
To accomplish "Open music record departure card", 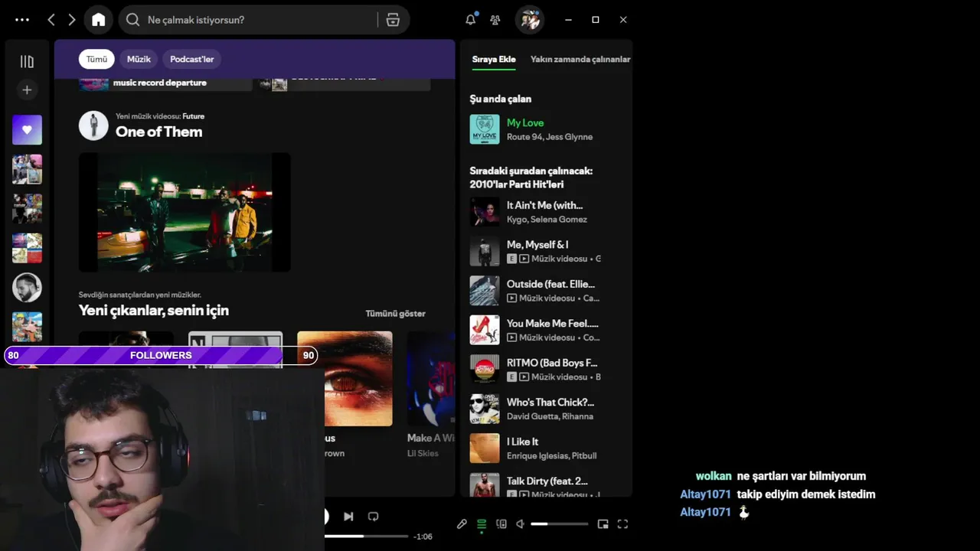I will click(x=165, y=83).
